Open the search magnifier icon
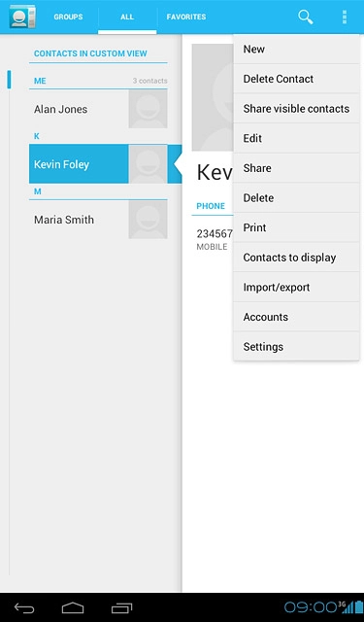 pyautogui.click(x=306, y=17)
